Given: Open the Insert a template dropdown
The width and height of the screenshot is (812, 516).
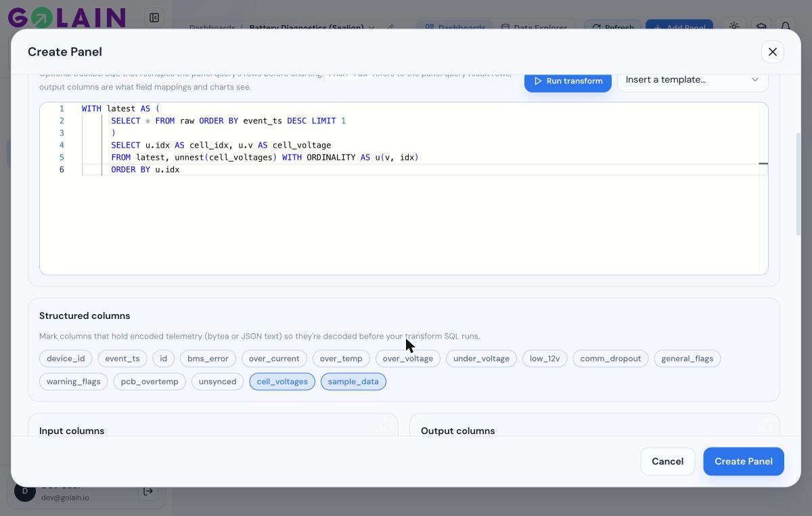Looking at the screenshot, I should coord(692,80).
